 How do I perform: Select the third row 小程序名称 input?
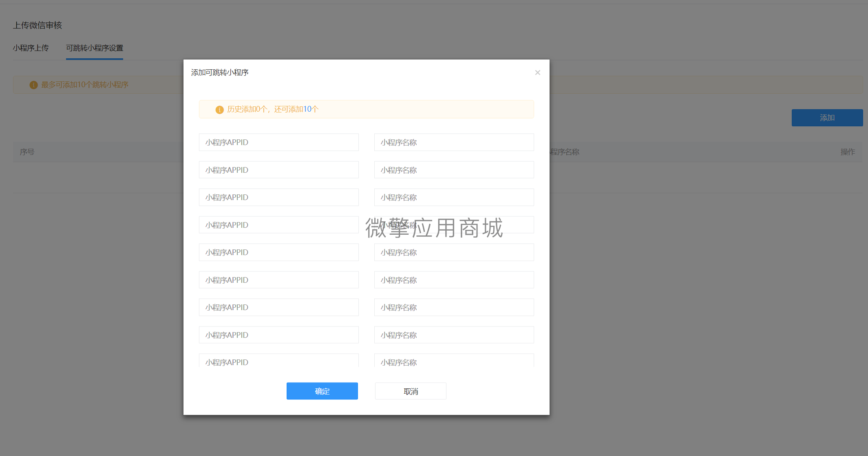coord(454,197)
